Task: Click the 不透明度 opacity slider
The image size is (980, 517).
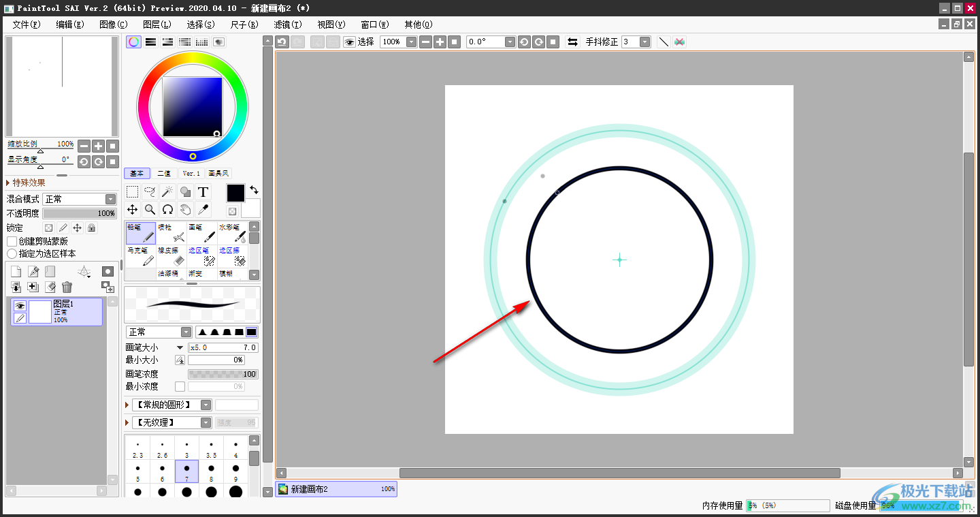Action: click(80, 213)
